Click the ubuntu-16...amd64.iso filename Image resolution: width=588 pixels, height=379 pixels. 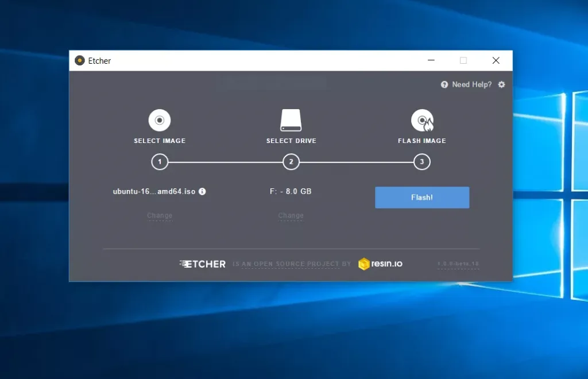(154, 191)
